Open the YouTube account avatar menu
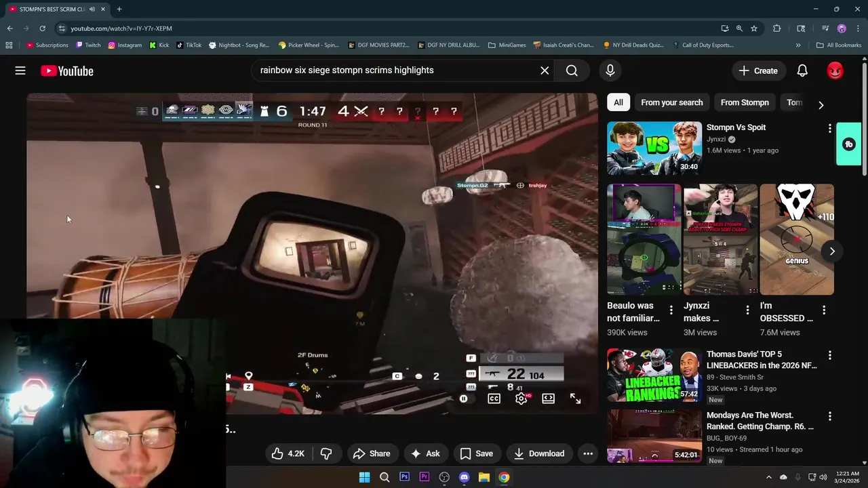The image size is (868, 488). click(x=835, y=70)
